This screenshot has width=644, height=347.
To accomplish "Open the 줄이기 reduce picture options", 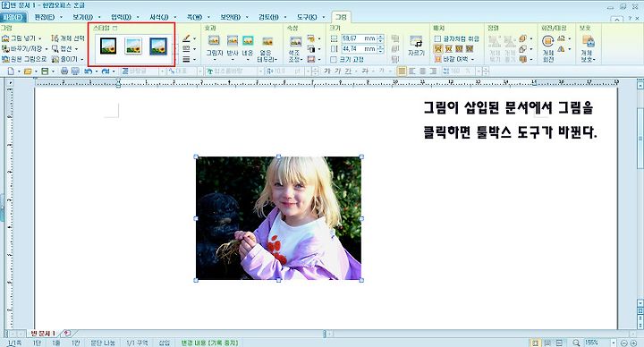I will [67, 59].
